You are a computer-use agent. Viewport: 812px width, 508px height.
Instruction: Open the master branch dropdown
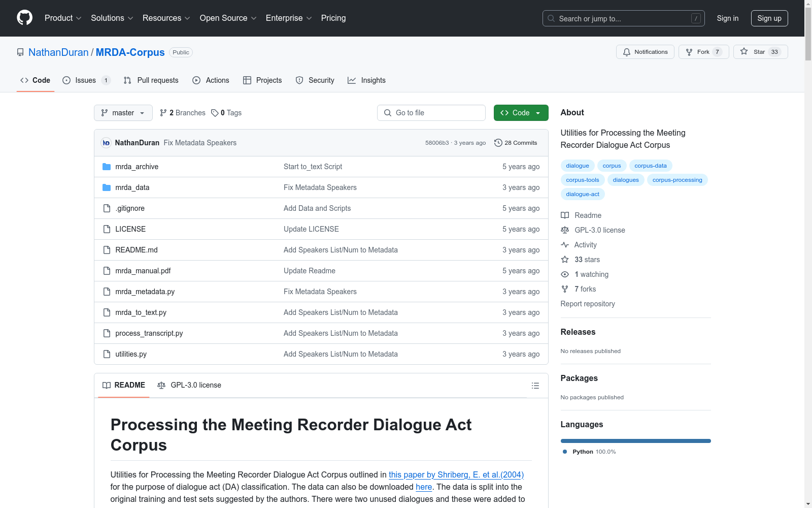[123, 113]
